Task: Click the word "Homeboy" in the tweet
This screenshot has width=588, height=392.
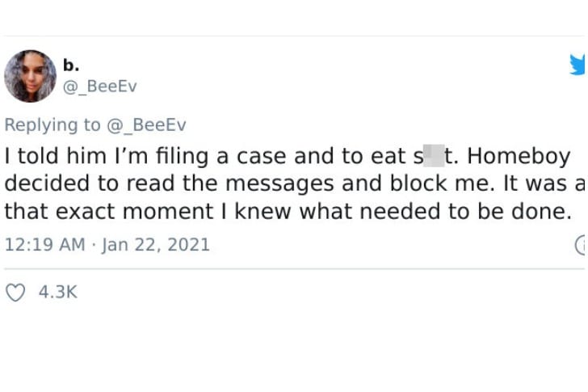Action: (x=519, y=156)
